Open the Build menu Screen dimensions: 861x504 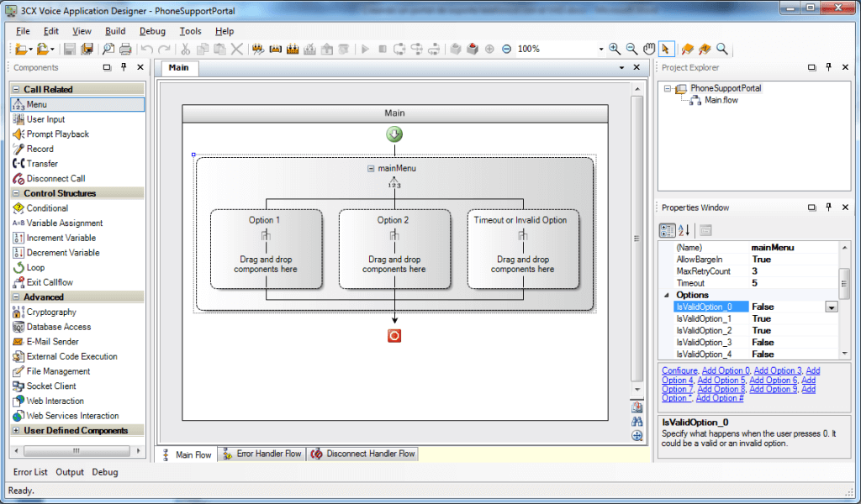pos(115,31)
